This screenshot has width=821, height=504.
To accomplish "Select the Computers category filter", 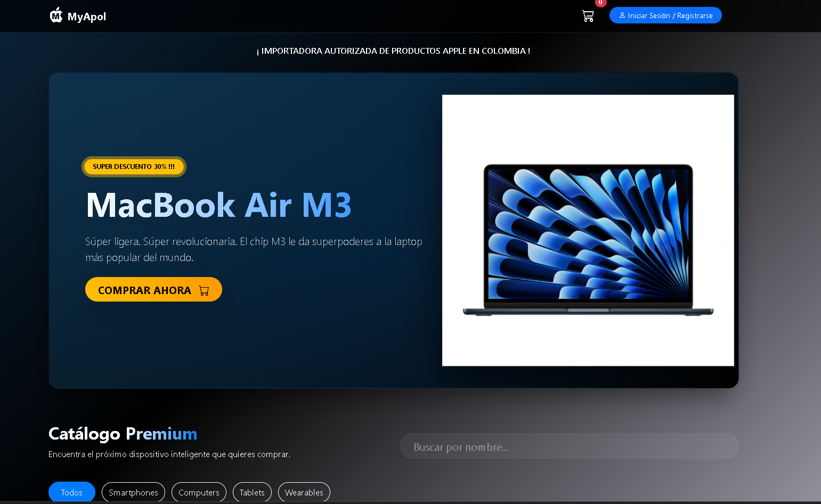I will (x=199, y=492).
